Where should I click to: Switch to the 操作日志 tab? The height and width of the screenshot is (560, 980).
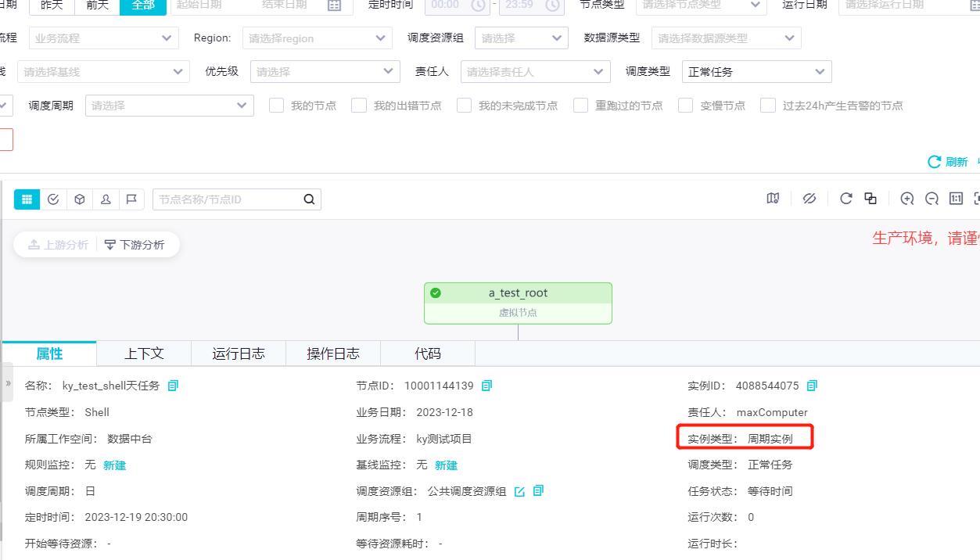coord(333,354)
